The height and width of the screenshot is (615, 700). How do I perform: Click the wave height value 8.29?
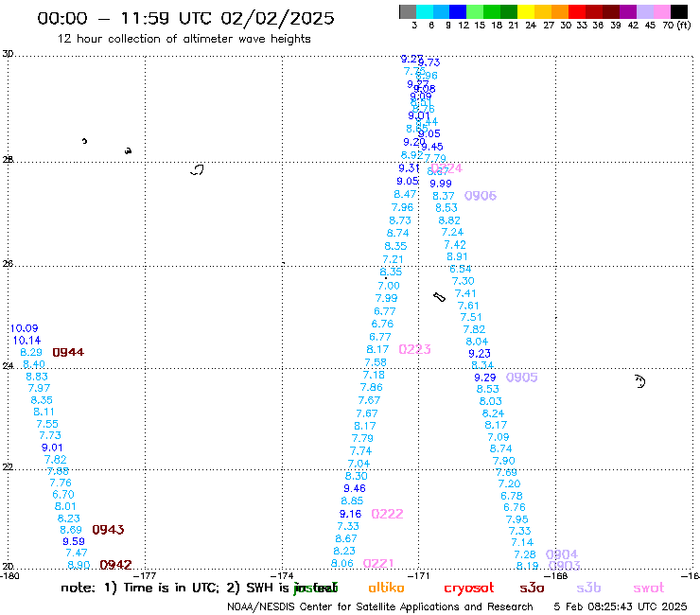tap(31, 352)
